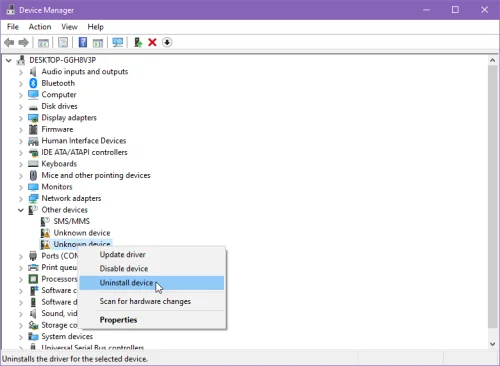Image resolution: width=500 pixels, height=366 pixels.
Task: Click the Forward arrow toolbar icon
Action: [x=23, y=42]
